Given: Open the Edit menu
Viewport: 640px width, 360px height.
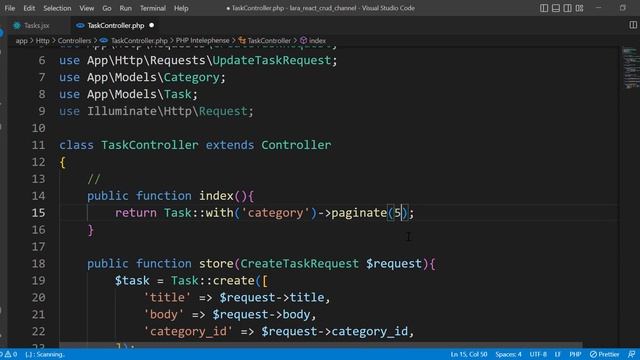Looking at the screenshot, I should (x=29, y=8).
